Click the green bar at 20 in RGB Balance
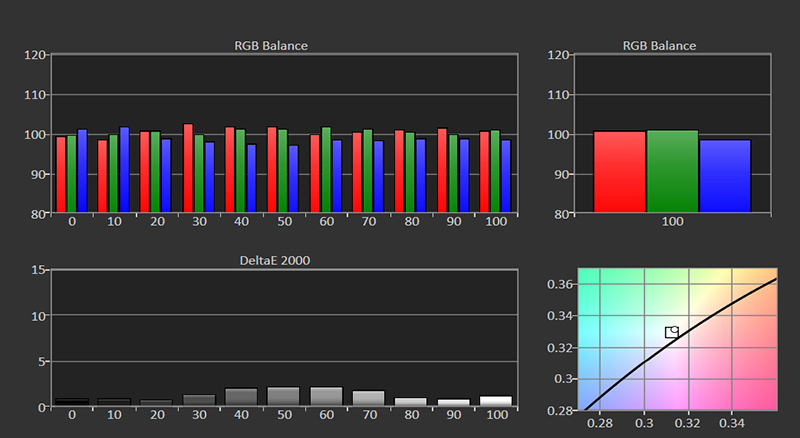Screen dimensions: 800x438 point(156,172)
